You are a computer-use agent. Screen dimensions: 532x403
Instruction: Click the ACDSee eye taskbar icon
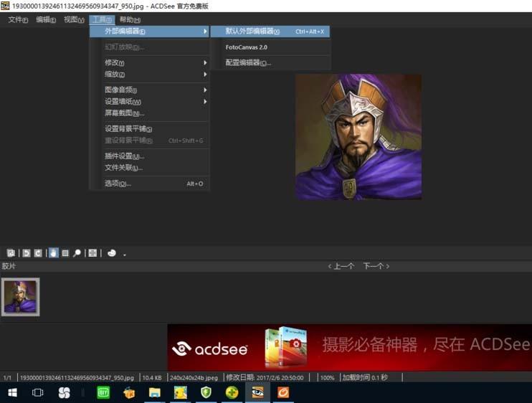257,393
